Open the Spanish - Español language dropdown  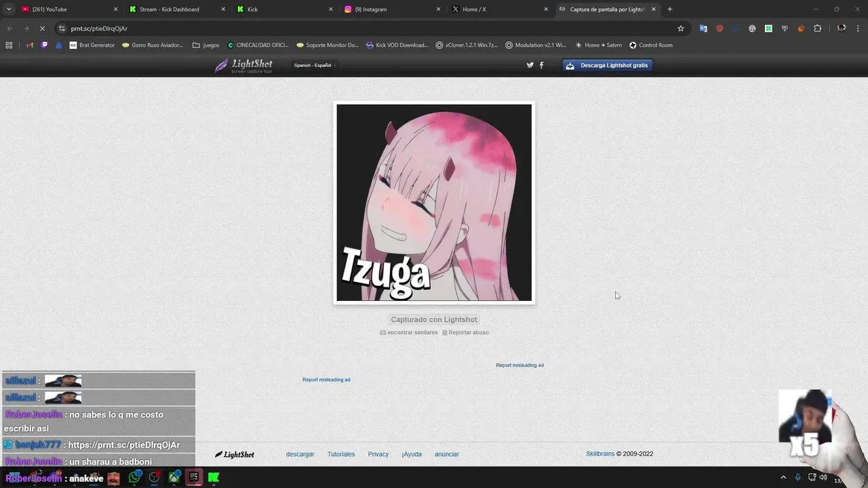point(315,65)
